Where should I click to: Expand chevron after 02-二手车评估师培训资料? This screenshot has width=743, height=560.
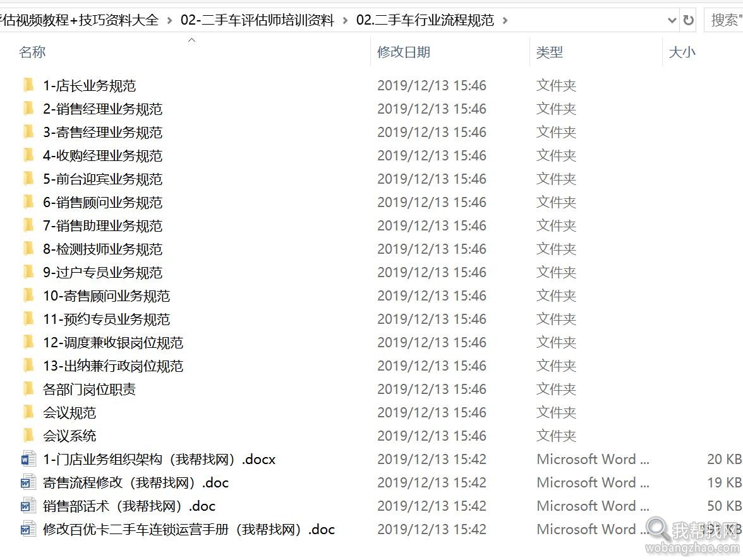click(345, 20)
